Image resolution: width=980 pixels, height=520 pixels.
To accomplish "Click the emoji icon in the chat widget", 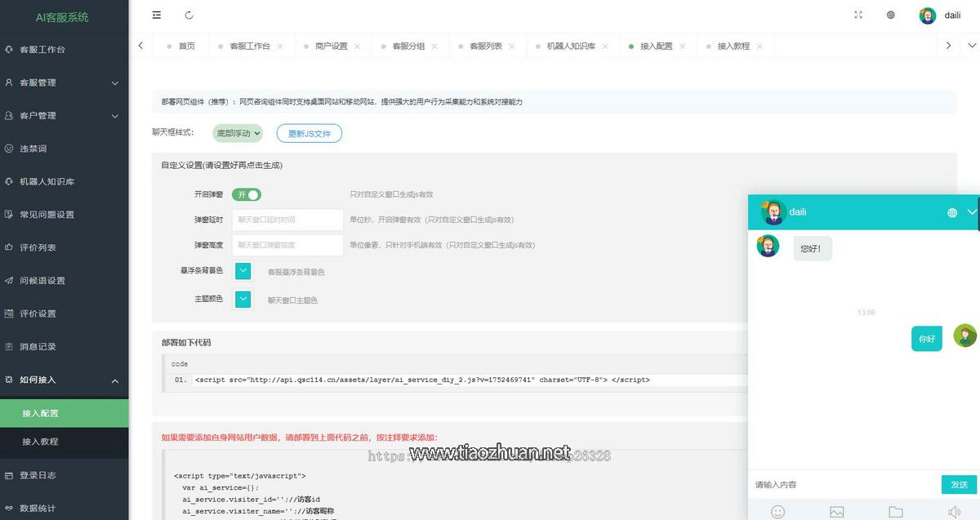I will click(777, 512).
